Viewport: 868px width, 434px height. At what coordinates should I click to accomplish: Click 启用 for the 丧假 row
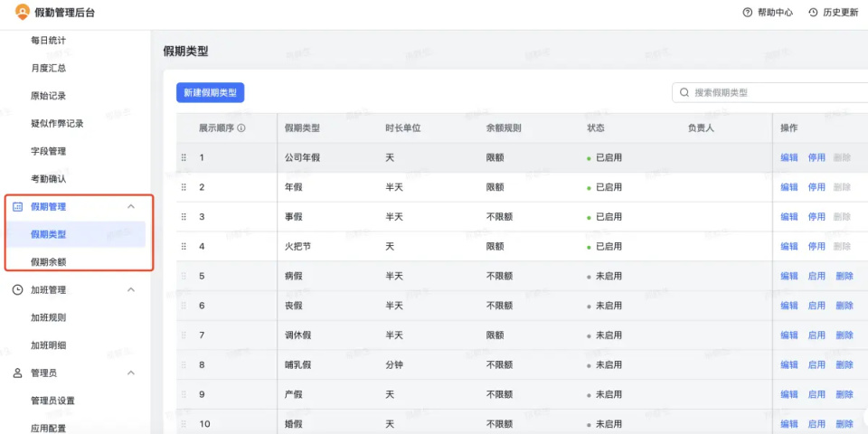[x=816, y=306]
